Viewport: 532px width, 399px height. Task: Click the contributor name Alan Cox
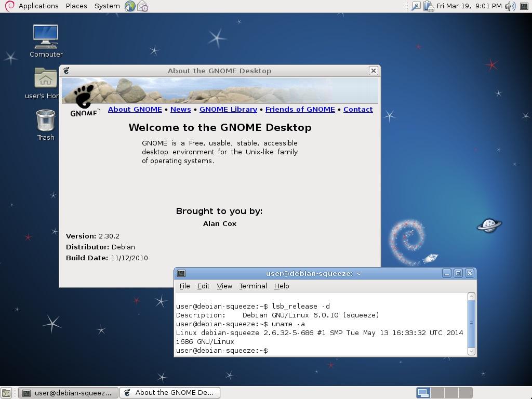[220, 223]
